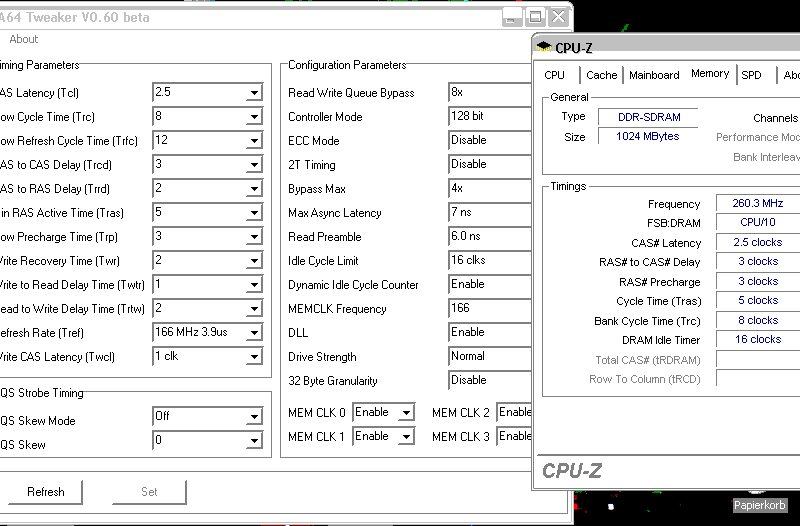Click the Refresh button
Screen dimensions: 800x526
point(45,492)
